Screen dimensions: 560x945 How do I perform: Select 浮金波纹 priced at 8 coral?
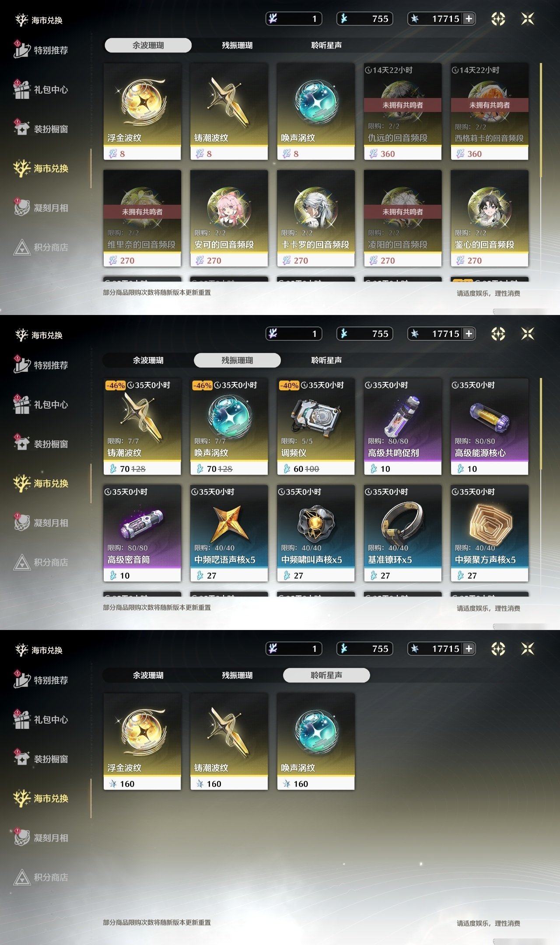click(x=142, y=112)
